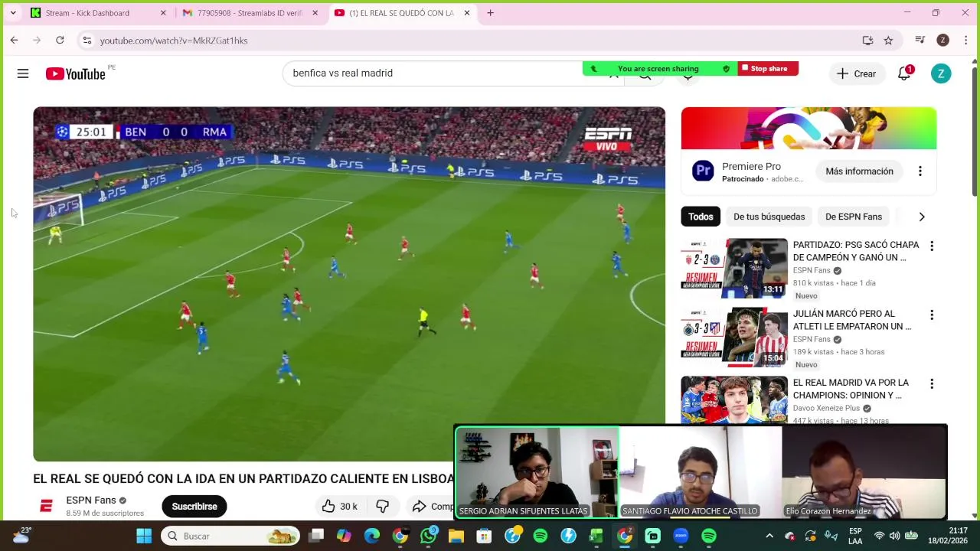The width and height of the screenshot is (980, 551).
Task: Open Chrome's three-dot menu
Action: (965, 40)
